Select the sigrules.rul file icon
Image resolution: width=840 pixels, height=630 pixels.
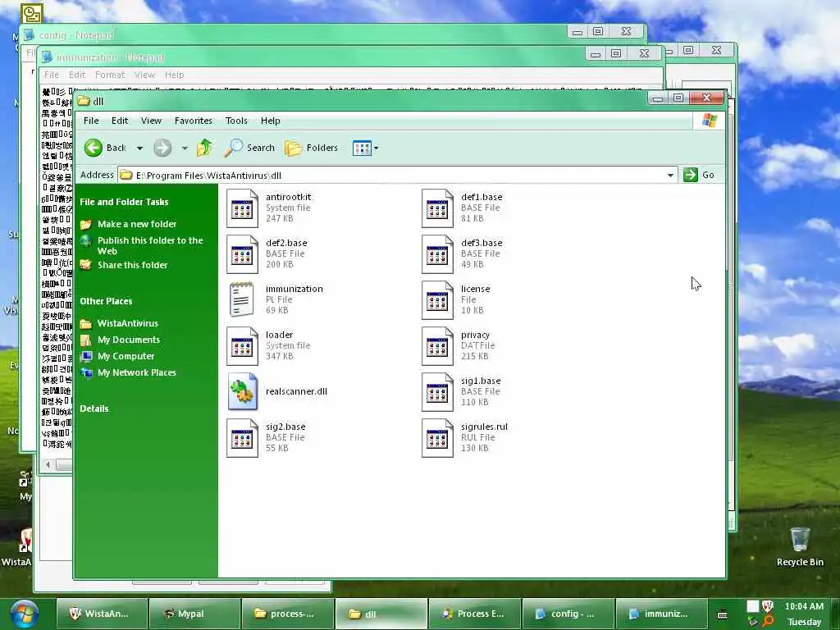point(437,438)
